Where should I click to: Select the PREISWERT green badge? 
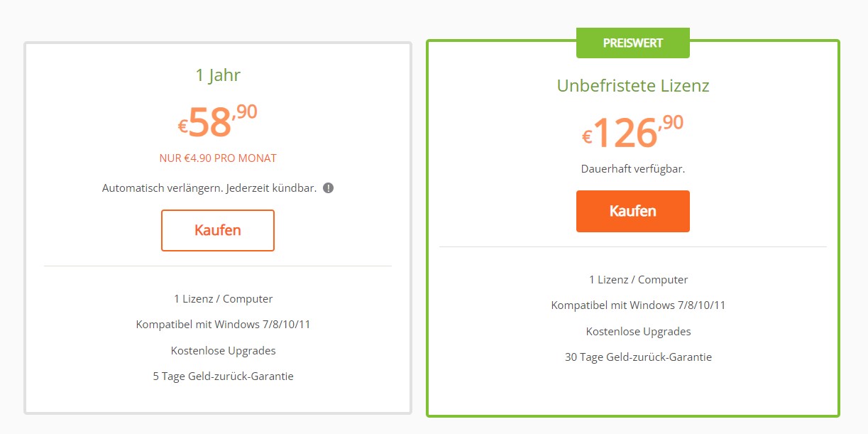pos(633,43)
